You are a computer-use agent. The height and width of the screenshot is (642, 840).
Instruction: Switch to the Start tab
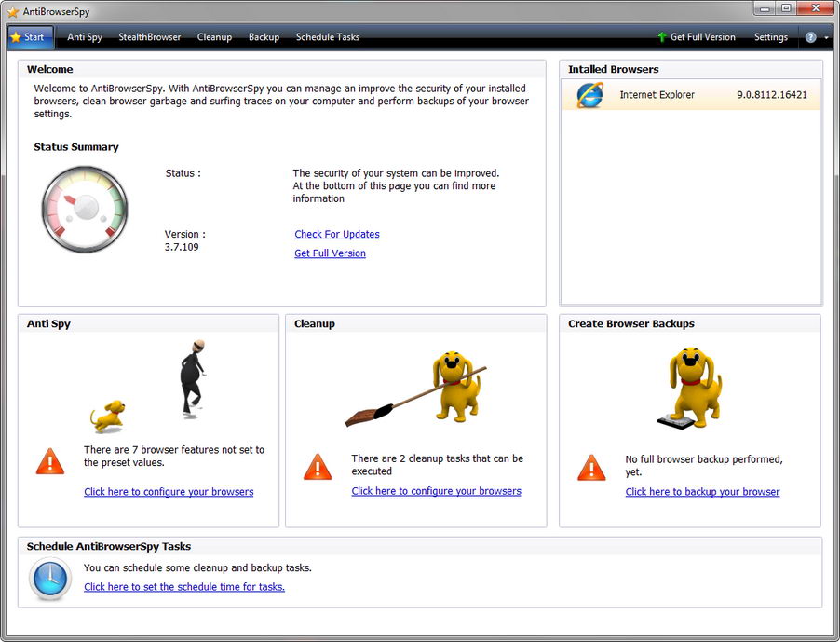click(x=31, y=37)
